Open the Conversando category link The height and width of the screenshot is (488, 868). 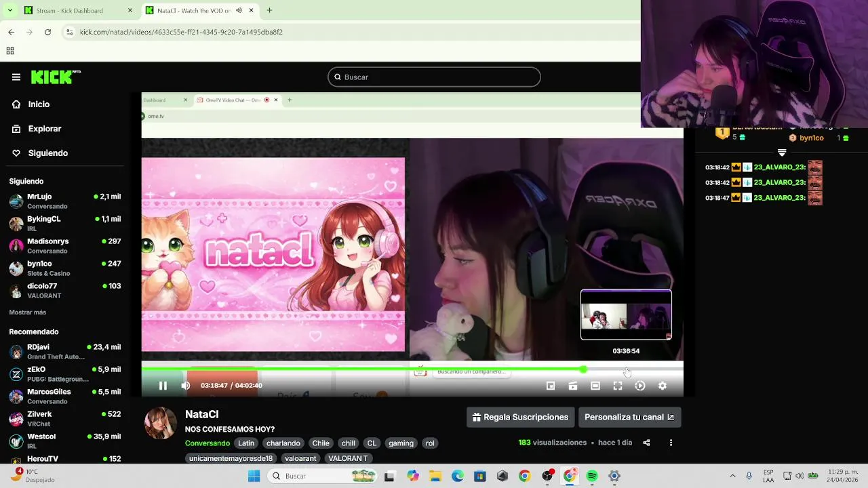208,443
